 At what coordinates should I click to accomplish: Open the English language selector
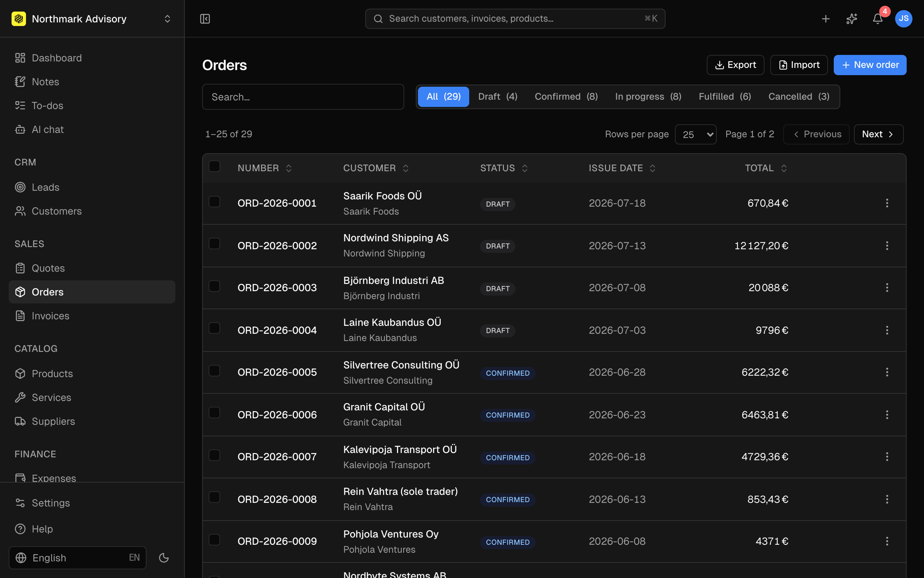pyautogui.click(x=78, y=558)
